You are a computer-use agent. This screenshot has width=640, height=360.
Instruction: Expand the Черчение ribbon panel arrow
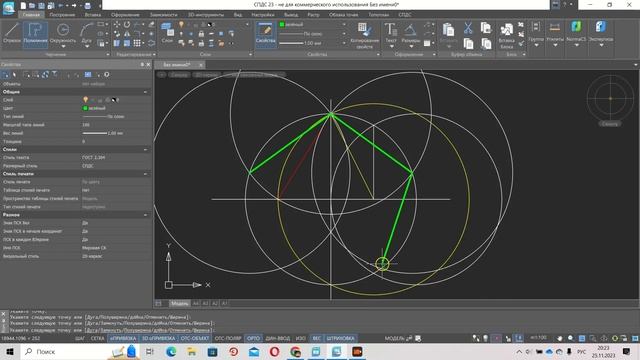(108, 54)
